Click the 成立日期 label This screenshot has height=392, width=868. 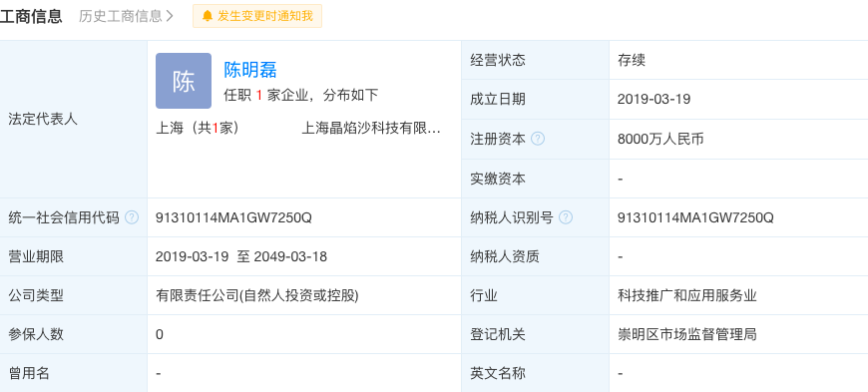click(498, 100)
